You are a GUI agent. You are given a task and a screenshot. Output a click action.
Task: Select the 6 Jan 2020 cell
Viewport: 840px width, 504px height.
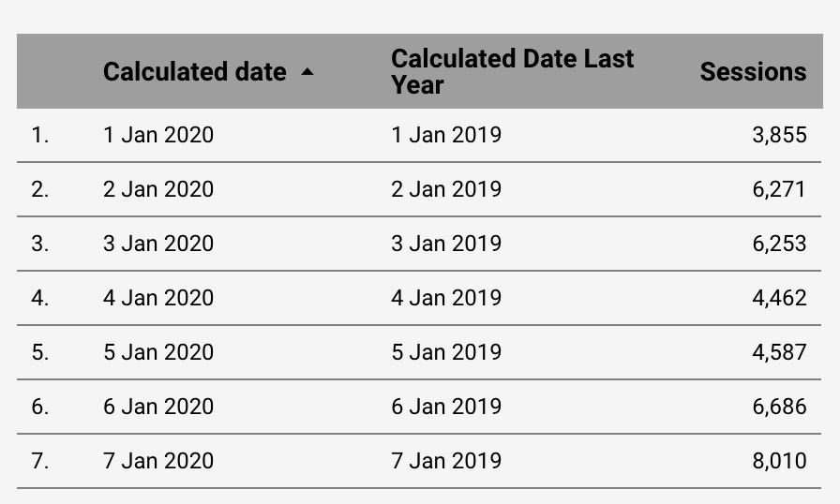click(158, 407)
